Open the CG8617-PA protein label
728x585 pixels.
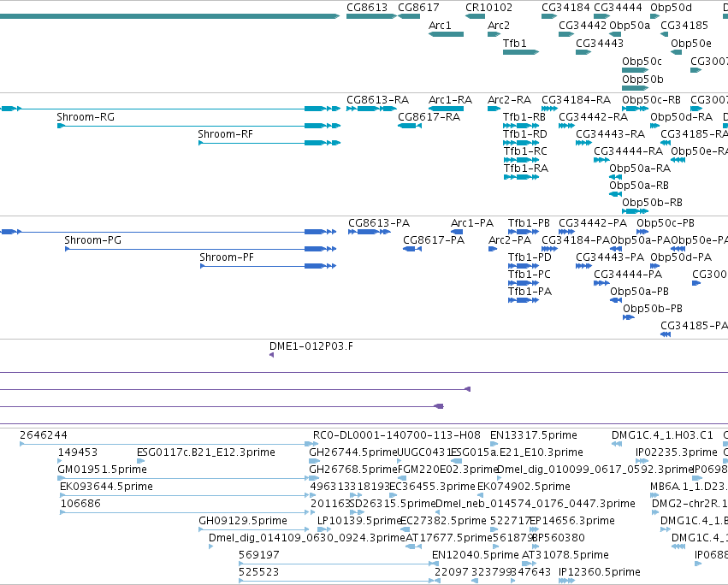[x=434, y=240]
